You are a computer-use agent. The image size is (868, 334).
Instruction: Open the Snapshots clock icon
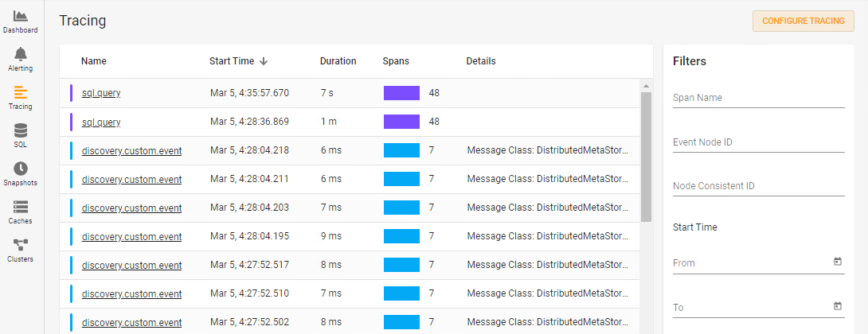tap(21, 169)
